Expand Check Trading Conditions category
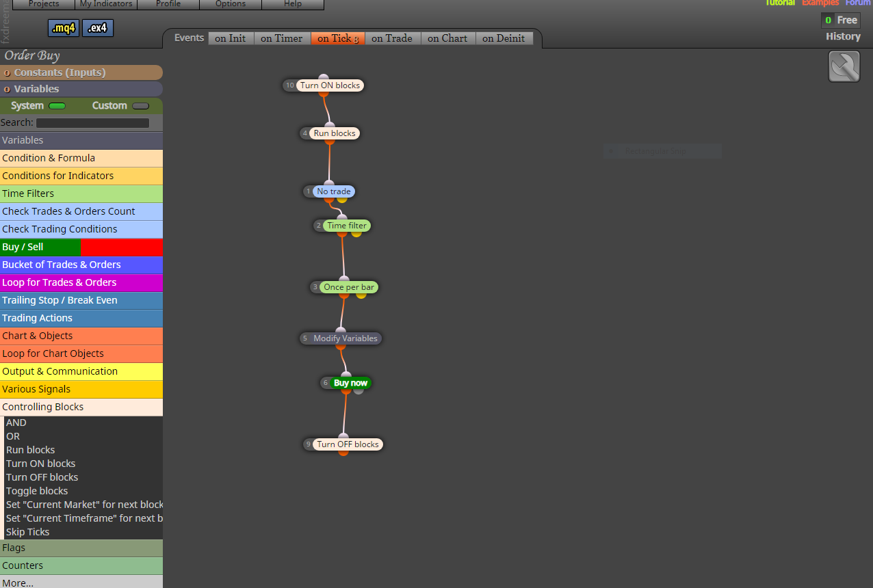This screenshot has height=588, width=873. [x=81, y=229]
